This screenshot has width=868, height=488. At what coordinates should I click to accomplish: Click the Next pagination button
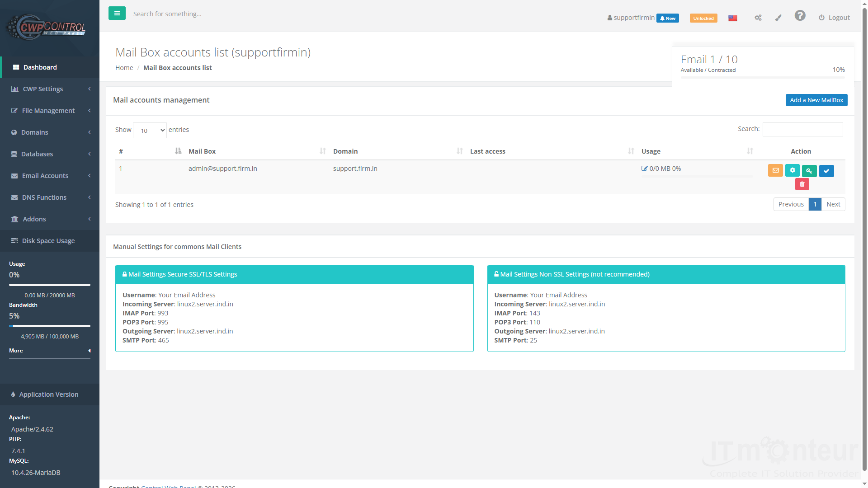click(x=833, y=204)
